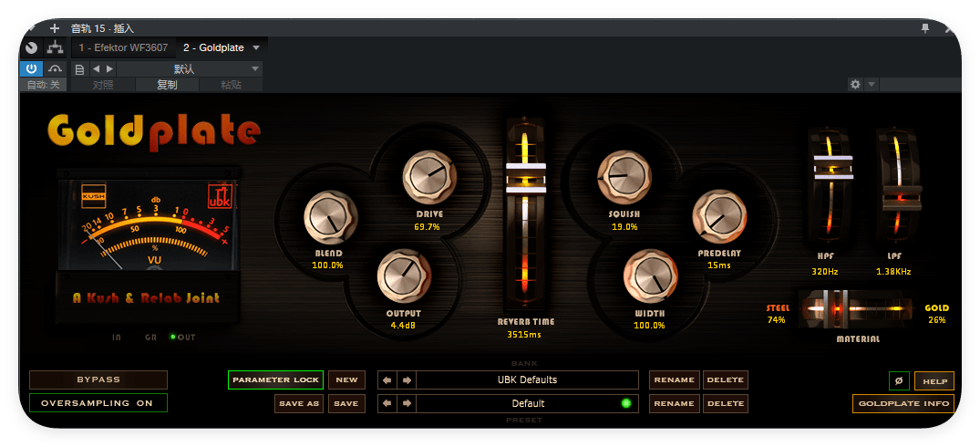Click the 对照 compare button
The height and width of the screenshot is (447, 980).
103,85
